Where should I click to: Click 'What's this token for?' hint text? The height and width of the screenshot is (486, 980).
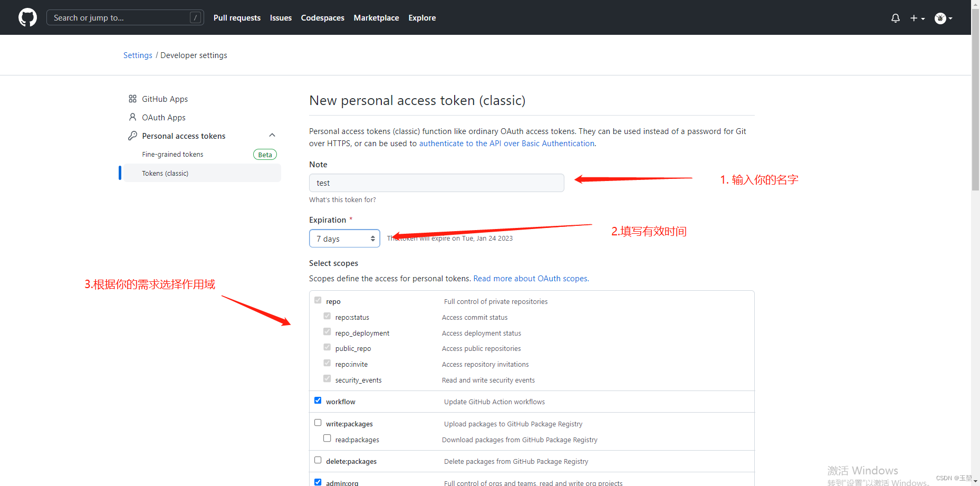coord(342,200)
